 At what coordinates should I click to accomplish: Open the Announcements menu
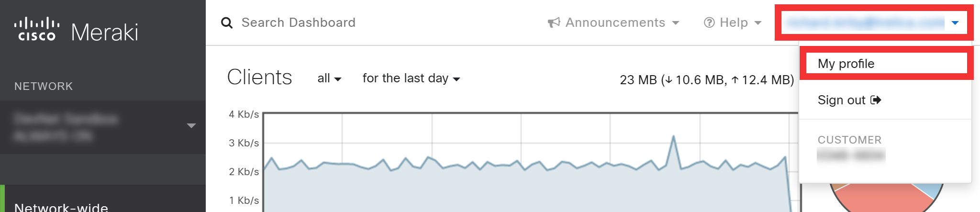pos(613,22)
